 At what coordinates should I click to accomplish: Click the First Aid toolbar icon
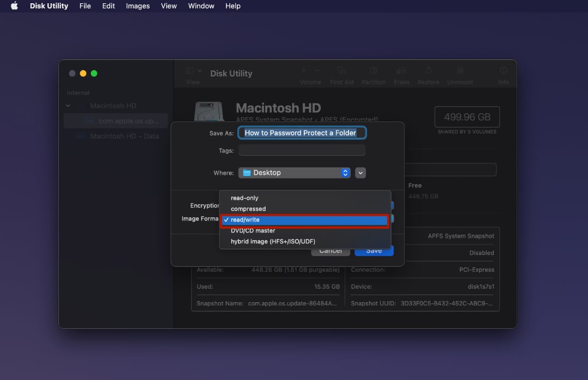[341, 71]
